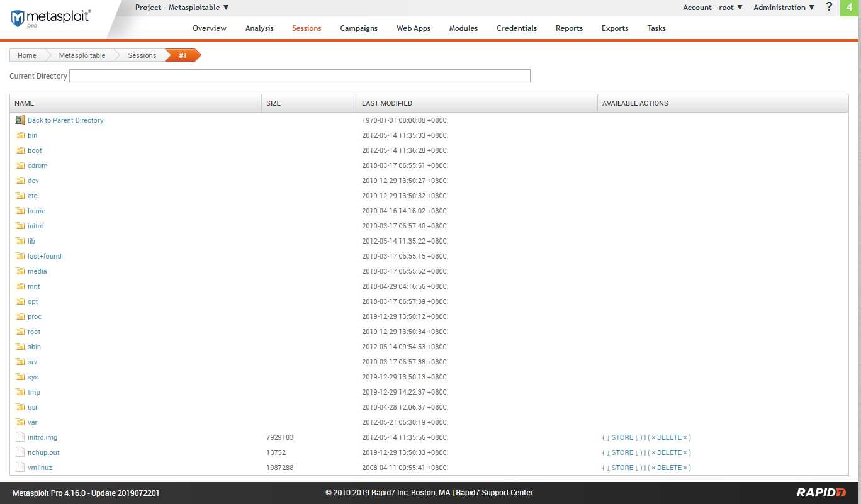Click the media folder icon
Viewport: 861px width, 504px height.
pos(20,271)
